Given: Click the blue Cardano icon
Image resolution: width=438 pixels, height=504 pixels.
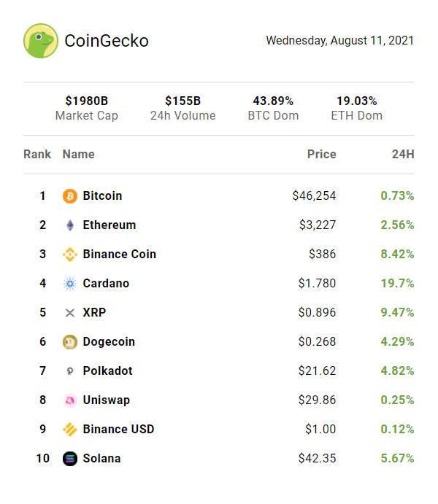Looking at the screenshot, I should coord(70,284).
